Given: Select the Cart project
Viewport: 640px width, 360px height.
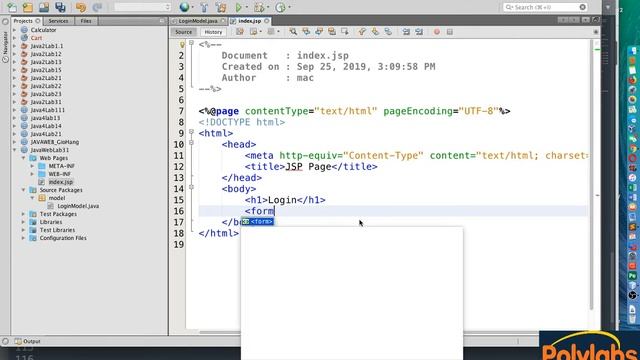Looking at the screenshot, I should click(36, 38).
